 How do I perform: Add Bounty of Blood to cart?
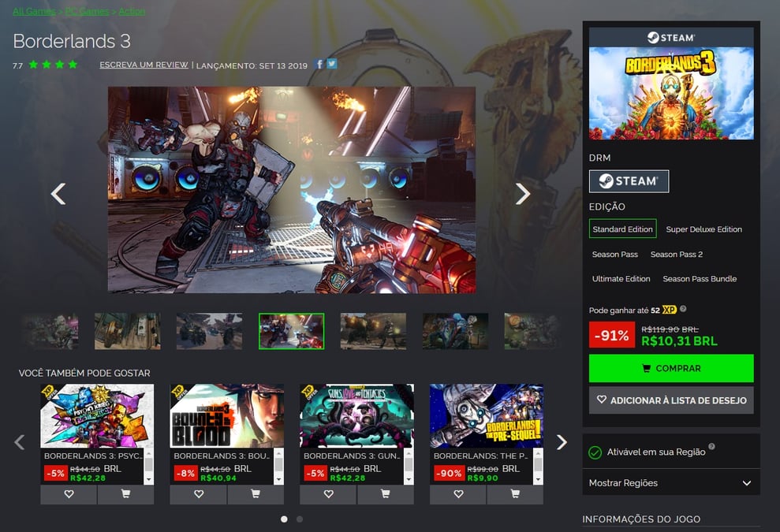pyautogui.click(x=256, y=494)
